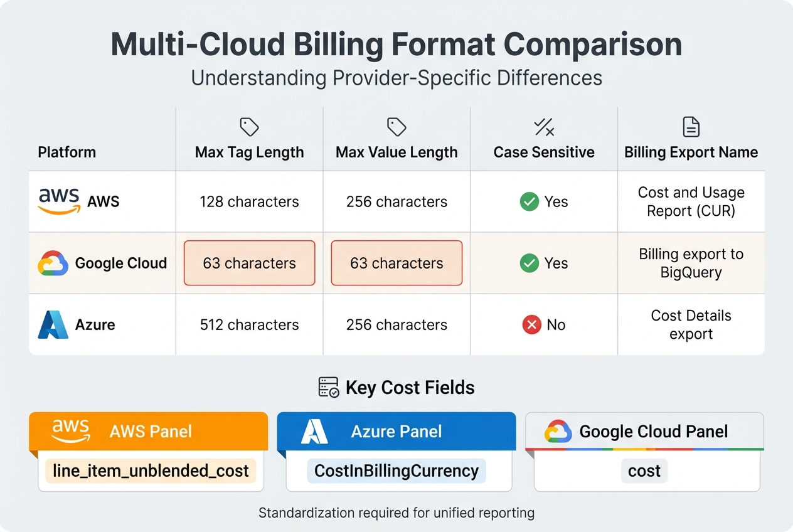793x532 pixels.
Task: Click the Azure platform name text
Action: 95,325
